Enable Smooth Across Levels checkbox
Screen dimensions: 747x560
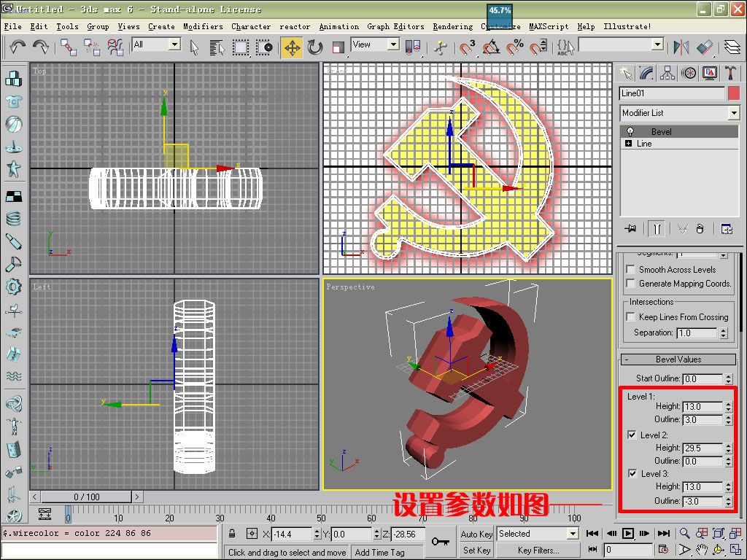click(x=631, y=270)
